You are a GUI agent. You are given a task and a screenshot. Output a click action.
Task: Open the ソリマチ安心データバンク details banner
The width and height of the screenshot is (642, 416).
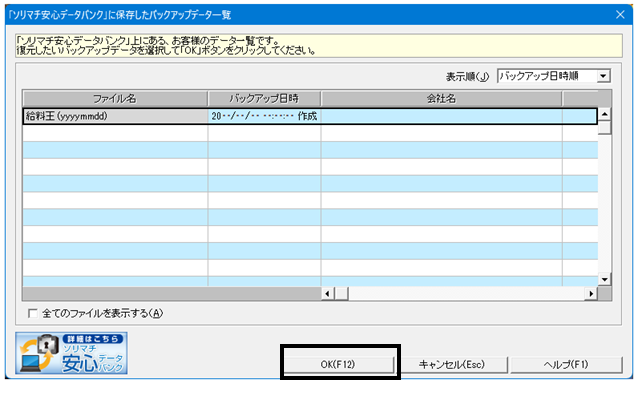click(x=72, y=353)
